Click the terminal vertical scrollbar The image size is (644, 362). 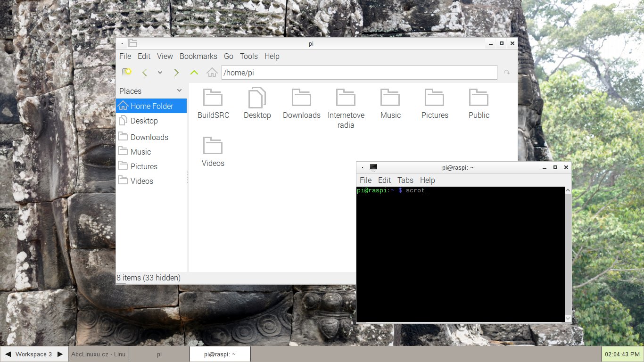pos(568,255)
